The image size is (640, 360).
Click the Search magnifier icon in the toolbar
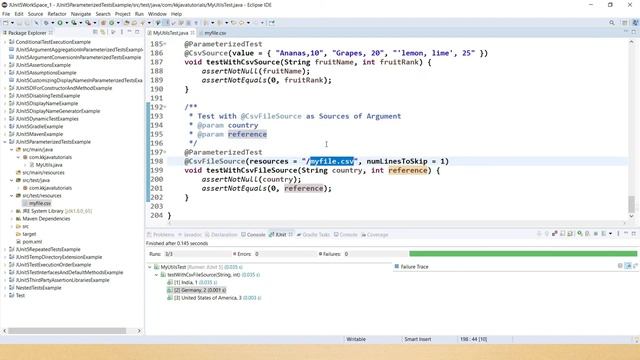pyautogui.click(x=611, y=23)
